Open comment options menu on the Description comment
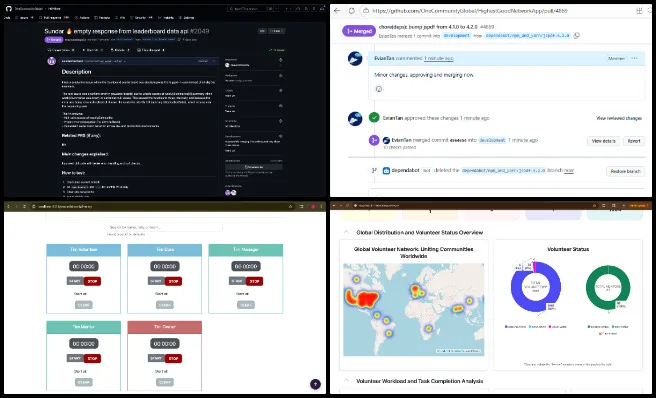This screenshot has height=398, width=656. [214, 61]
